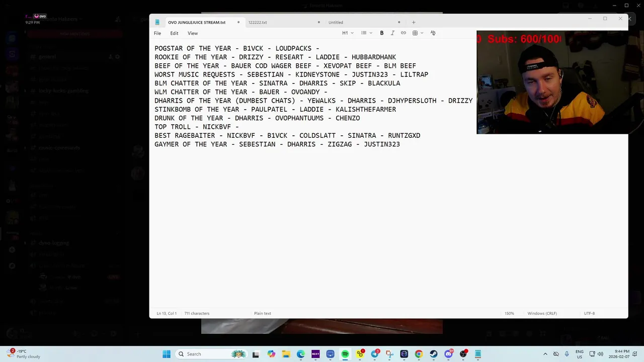644x362 pixels.
Task: Open Telegram from the taskbar
Action: click(x=375, y=354)
